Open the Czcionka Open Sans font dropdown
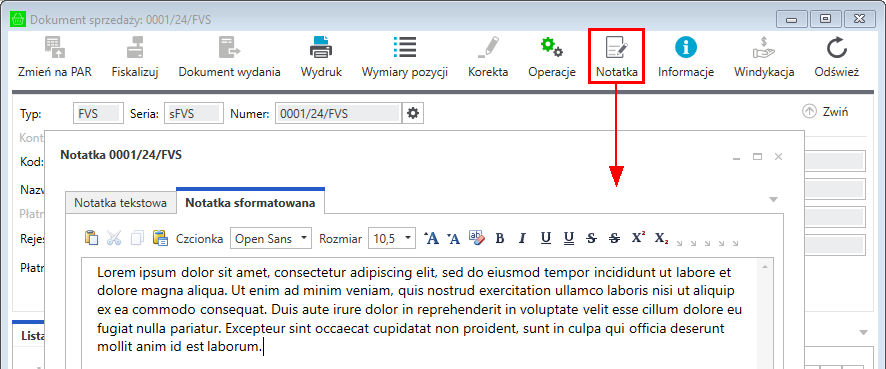The width and height of the screenshot is (886, 369). click(x=271, y=238)
